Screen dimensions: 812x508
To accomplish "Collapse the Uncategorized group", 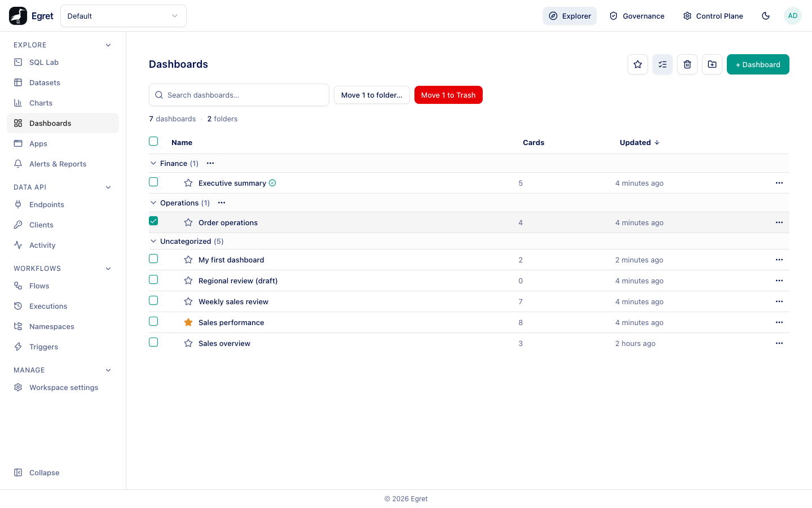I will point(153,241).
